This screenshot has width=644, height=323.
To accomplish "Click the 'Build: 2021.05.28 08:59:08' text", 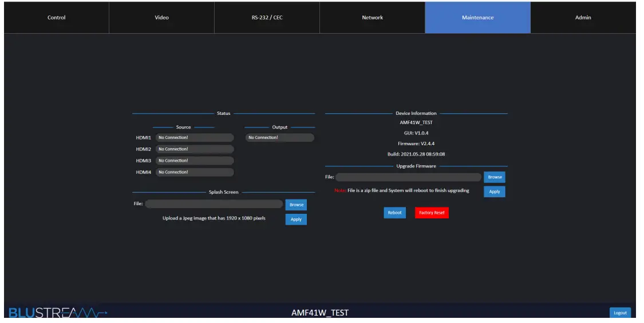I will 416,154.
